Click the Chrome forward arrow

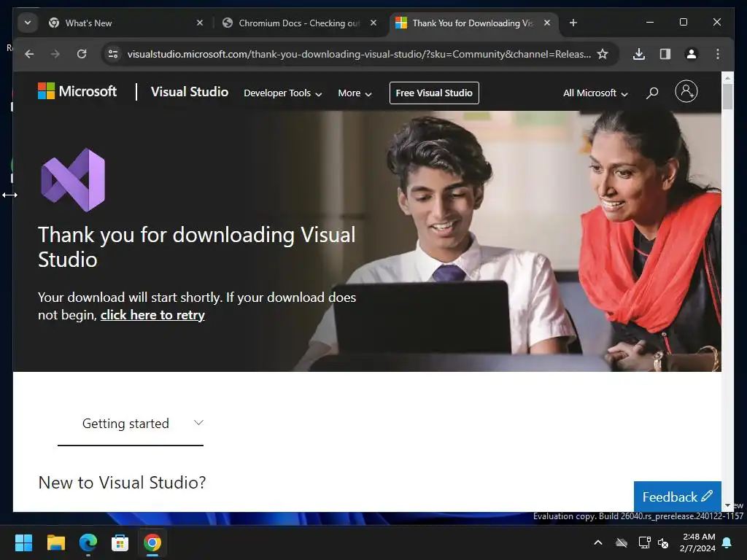point(55,54)
